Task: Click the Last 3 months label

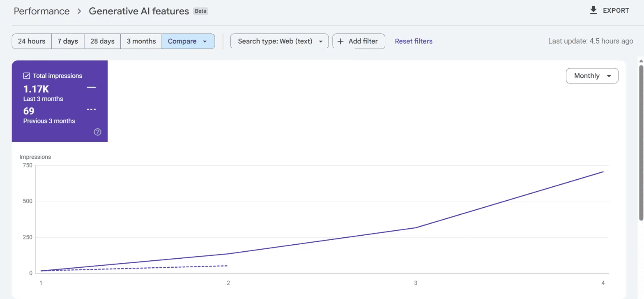Action: pos(43,99)
